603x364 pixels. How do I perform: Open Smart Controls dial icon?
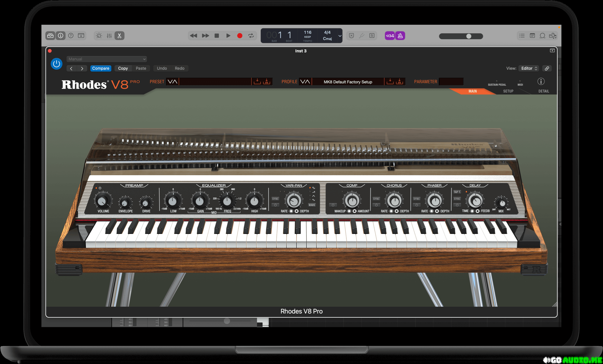(x=99, y=36)
